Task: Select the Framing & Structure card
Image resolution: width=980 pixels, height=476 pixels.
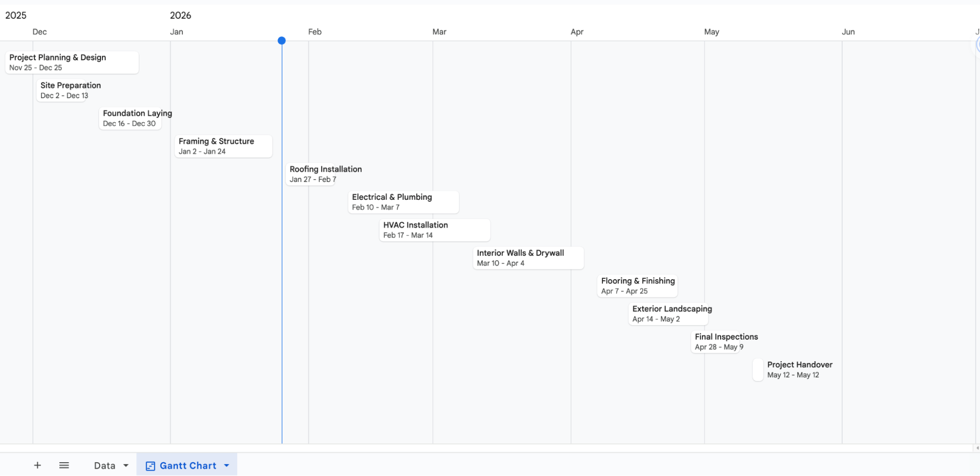Action: tap(223, 146)
